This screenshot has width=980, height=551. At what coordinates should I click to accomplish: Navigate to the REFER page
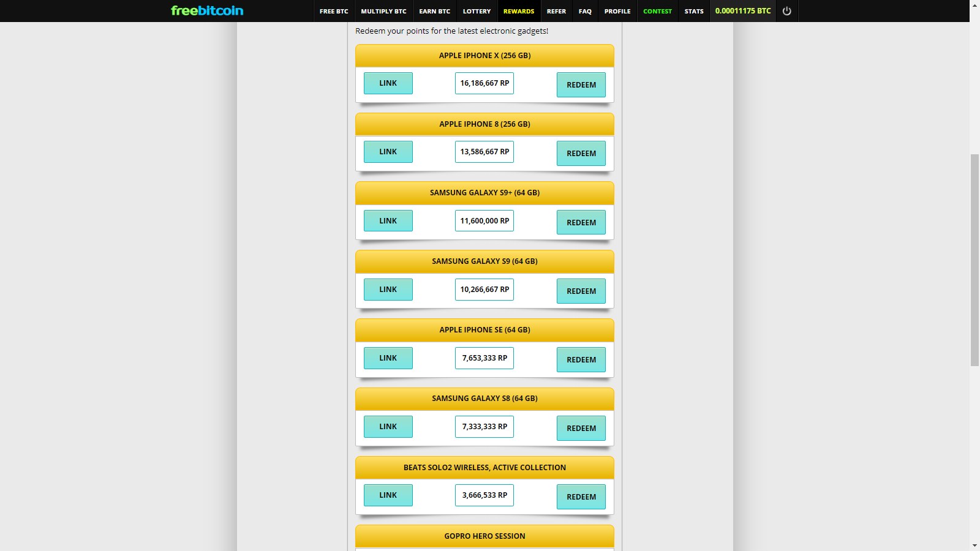click(x=556, y=11)
